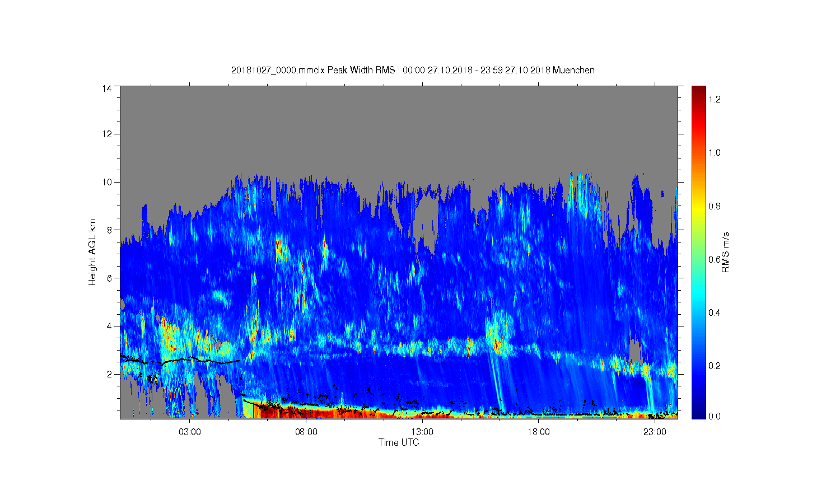Screen dimensions: 840x504
Task: Click the 'Height AGL km' y-axis label
Action: pyautogui.click(x=92, y=252)
